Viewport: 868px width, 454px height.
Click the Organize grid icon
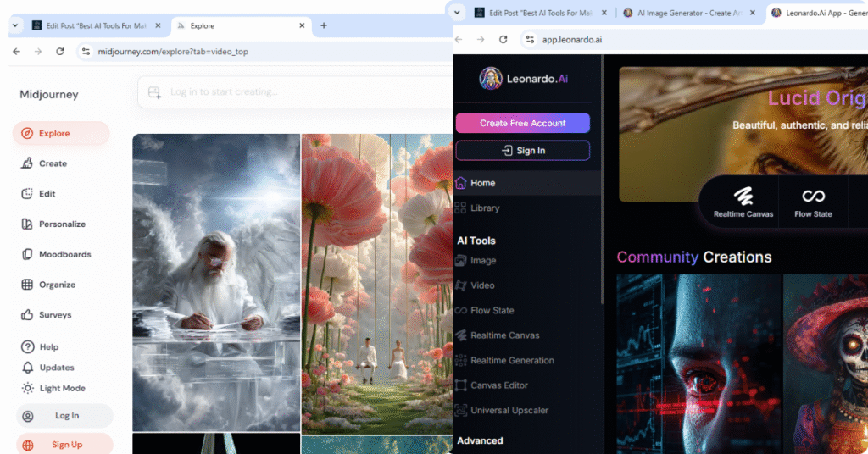tap(27, 285)
